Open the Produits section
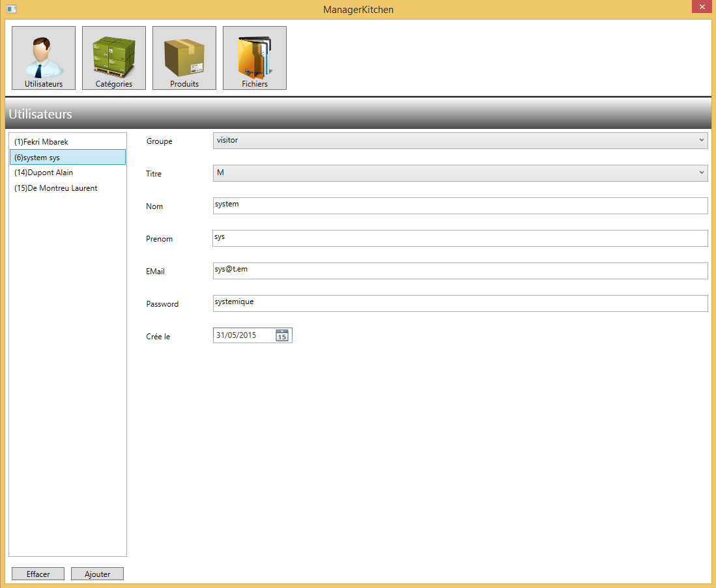 coord(184,58)
